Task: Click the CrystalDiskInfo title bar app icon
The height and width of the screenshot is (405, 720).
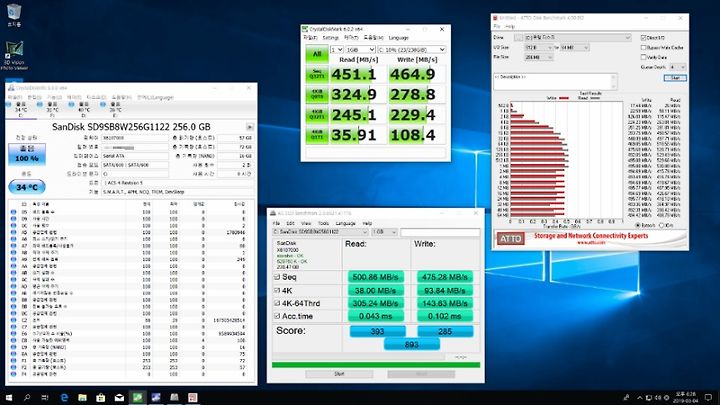Action: pos(11,87)
